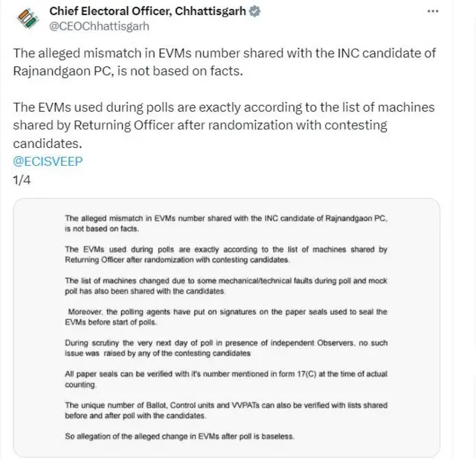Click the tweet paragraph about Returning Officer randomization
Image resolution: width=476 pixels, height=459 pixels.
[x=223, y=124]
